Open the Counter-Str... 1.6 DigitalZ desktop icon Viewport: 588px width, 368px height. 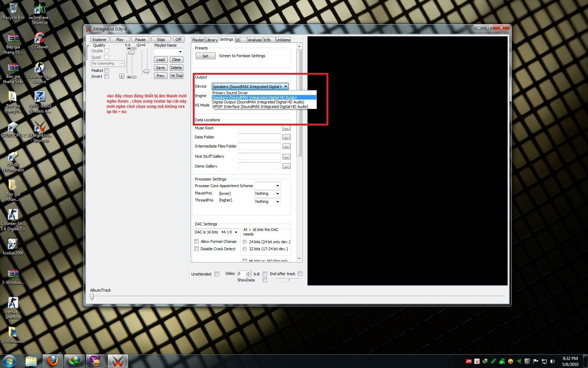click(13, 220)
